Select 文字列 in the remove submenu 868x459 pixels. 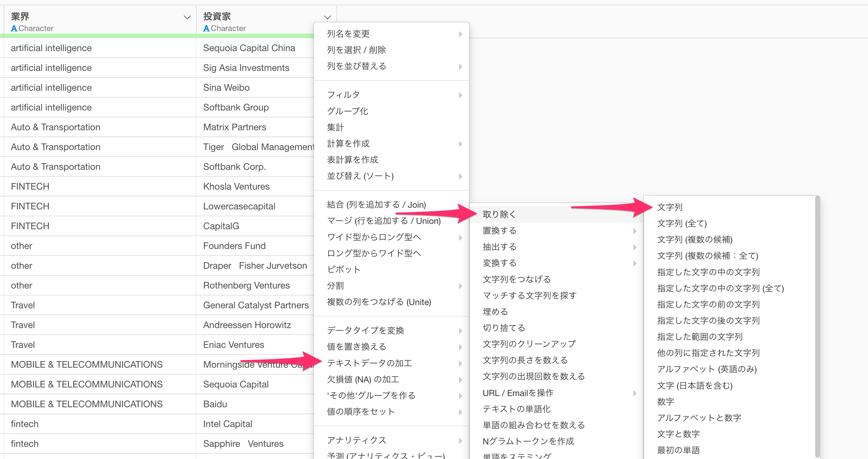click(730, 207)
